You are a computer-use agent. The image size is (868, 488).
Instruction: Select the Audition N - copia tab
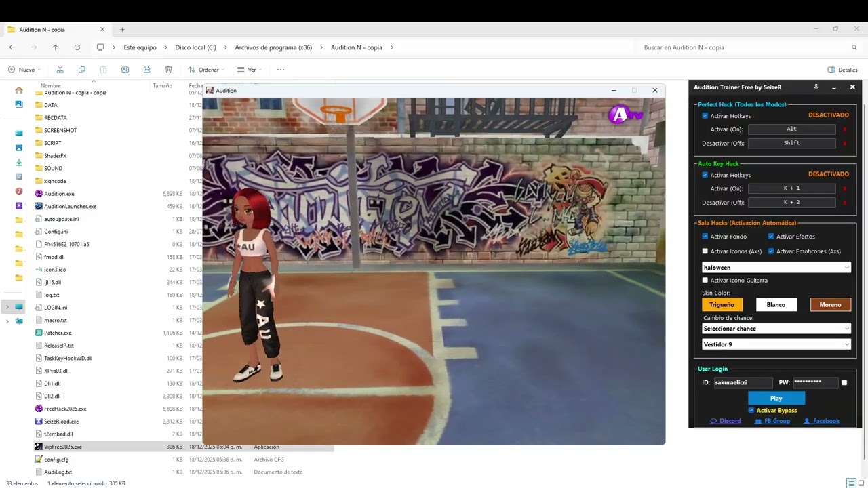(x=54, y=30)
